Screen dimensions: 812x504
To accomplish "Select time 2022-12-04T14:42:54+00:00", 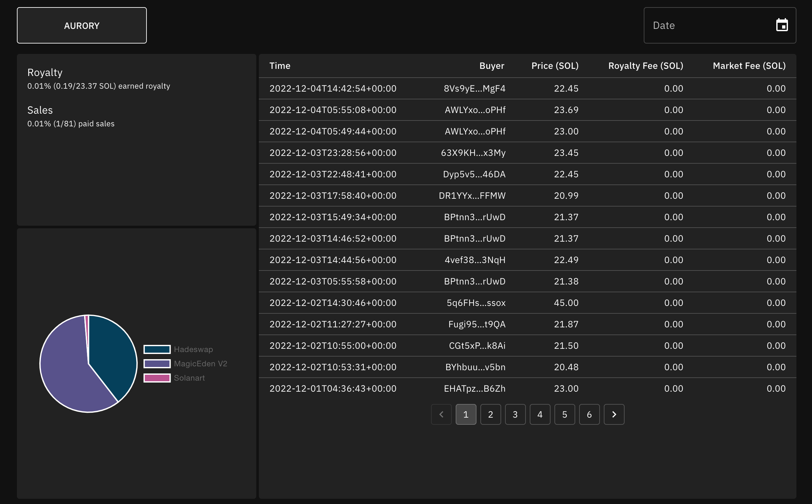I will [x=333, y=88].
